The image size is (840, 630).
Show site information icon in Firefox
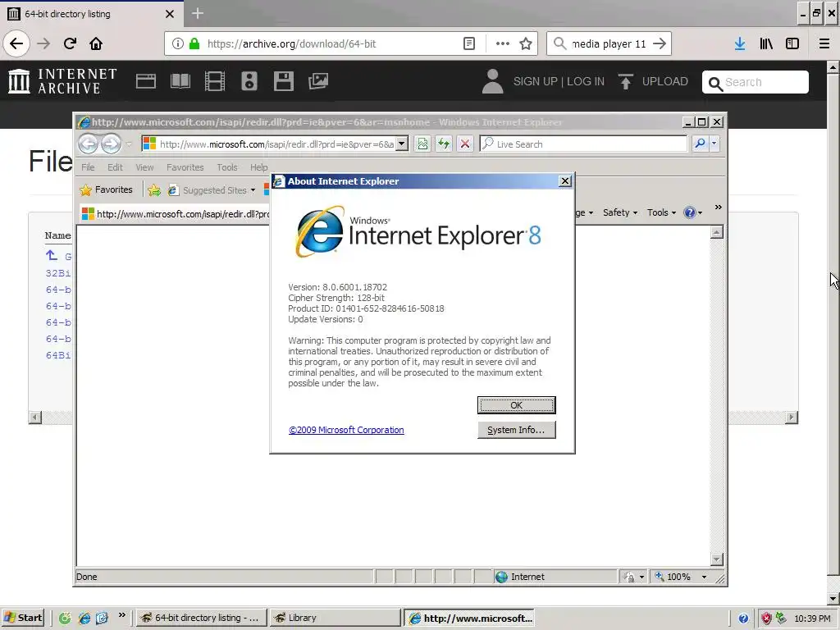point(178,43)
